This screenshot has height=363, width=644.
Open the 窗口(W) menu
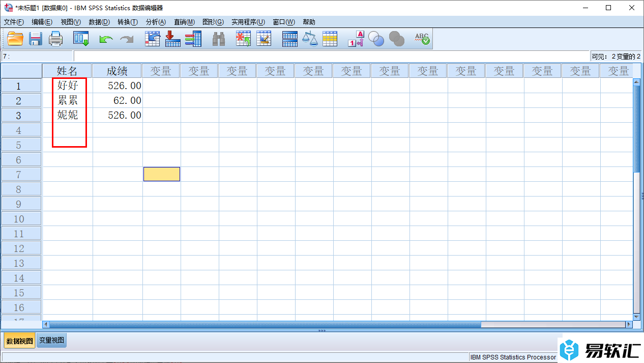284,22
